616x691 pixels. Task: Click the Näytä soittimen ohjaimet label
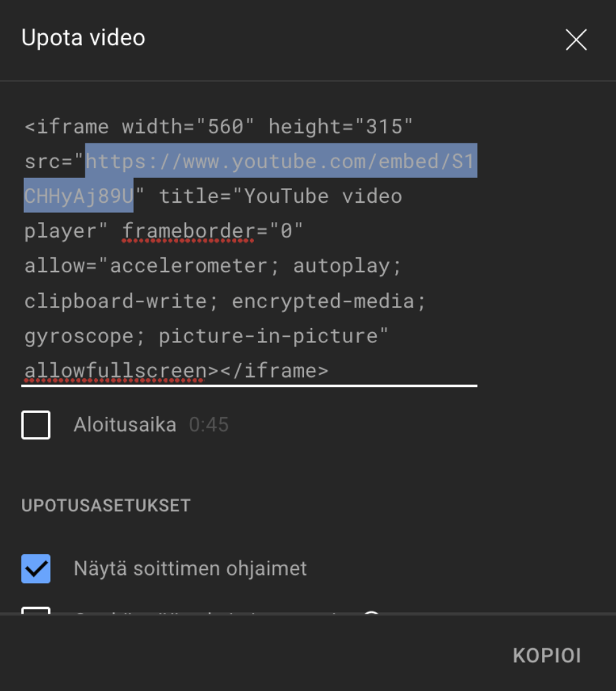coord(190,568)
